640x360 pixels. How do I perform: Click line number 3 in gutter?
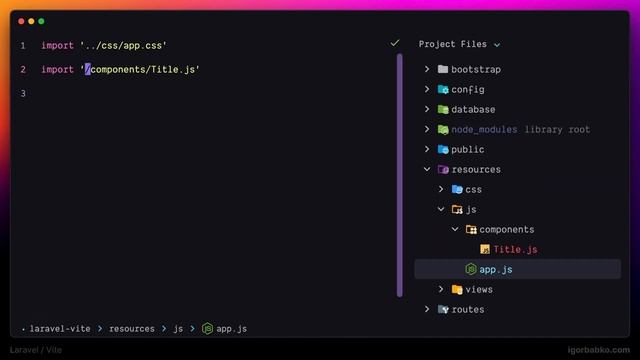click(x=23, y=93)
